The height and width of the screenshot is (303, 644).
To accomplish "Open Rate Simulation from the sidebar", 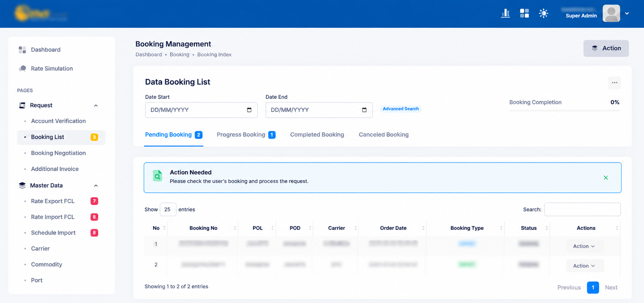I will (x=52, y=68).
